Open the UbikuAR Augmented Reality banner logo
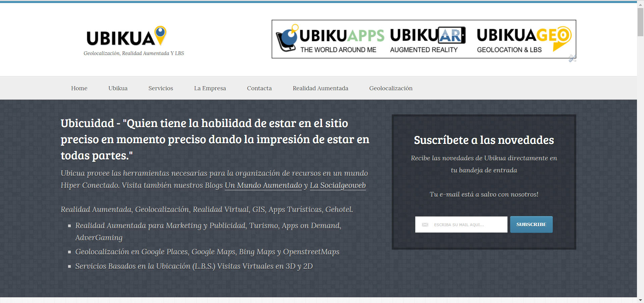This screenshot has height=303, width=644. click(428, 40)
